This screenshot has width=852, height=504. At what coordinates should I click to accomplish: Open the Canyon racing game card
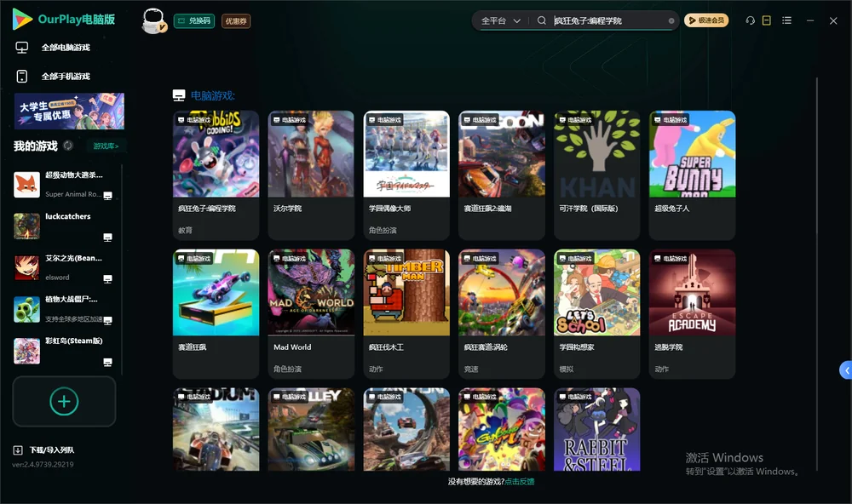pyautogui.click(x=406, y=429)
